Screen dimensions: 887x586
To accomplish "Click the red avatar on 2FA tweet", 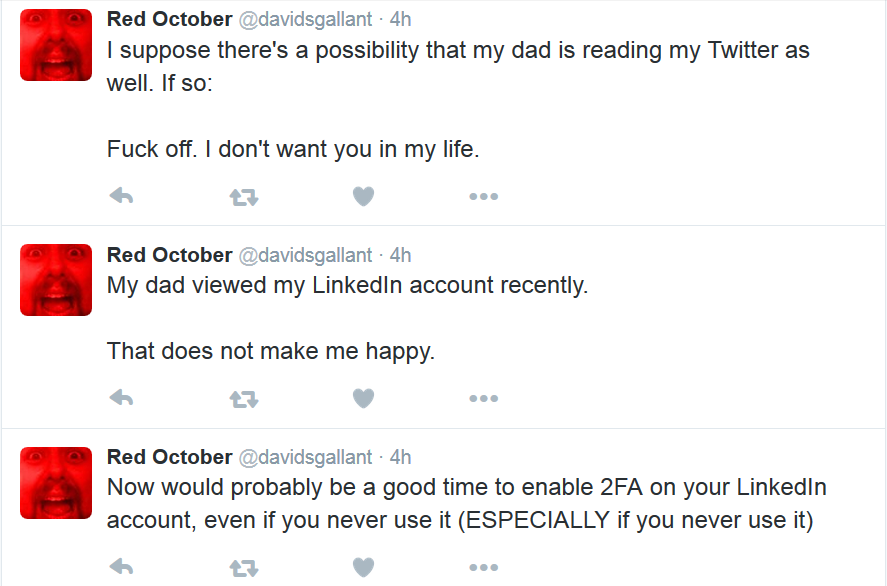I will coord(56,482).
